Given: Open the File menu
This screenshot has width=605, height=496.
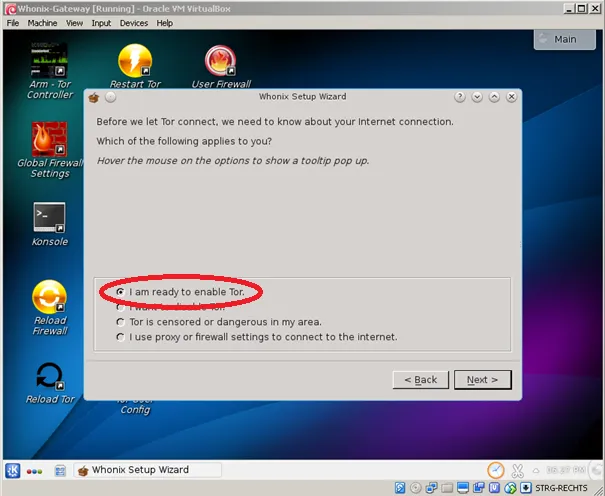Looking at the screenshot, I should pos(13,23).
